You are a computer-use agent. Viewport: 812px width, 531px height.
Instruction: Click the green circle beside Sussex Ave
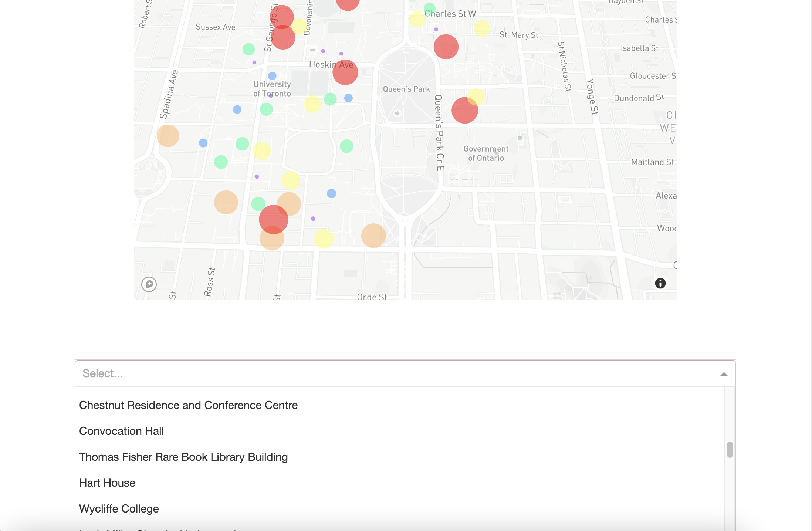(x=248, y=49)
